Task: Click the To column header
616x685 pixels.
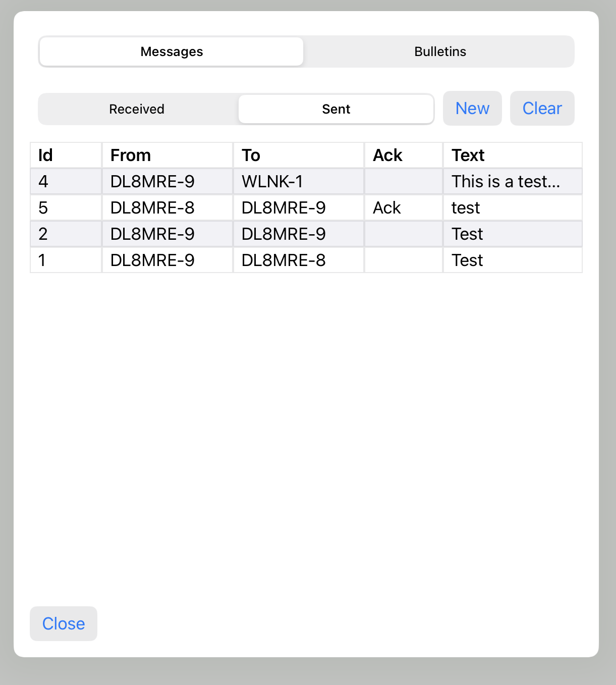Action: (251, 155)
